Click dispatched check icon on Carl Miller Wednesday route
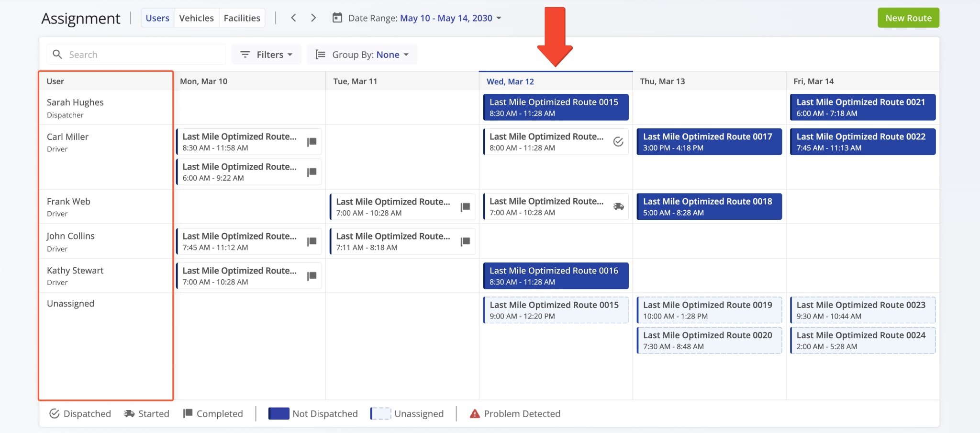The height and width of the screenshot is (433, 980). 618,142
